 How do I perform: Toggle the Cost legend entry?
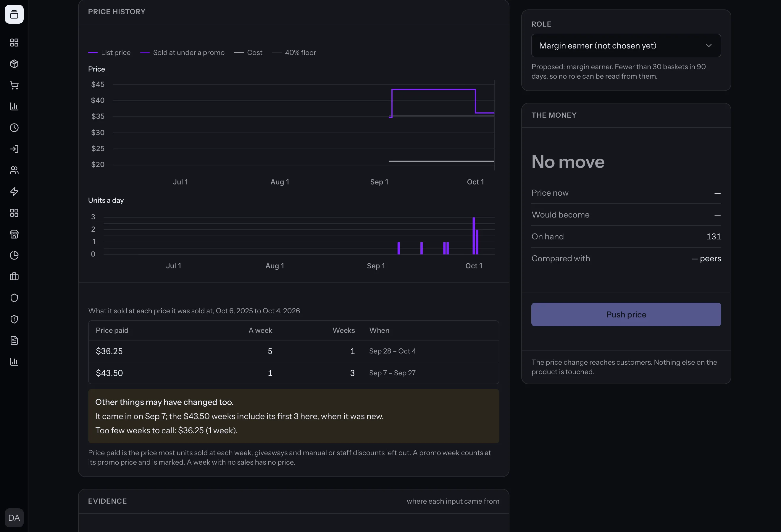[x=248, y=53]
